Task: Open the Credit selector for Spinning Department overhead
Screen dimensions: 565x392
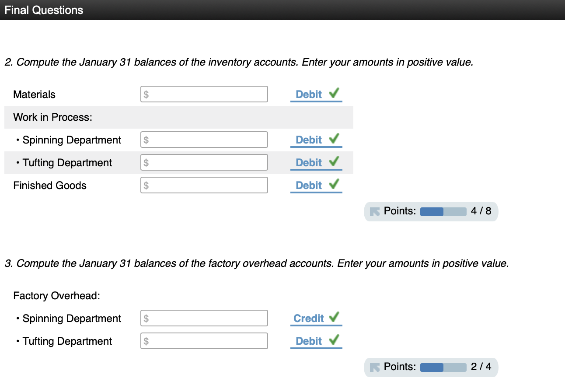Action: 309,318
